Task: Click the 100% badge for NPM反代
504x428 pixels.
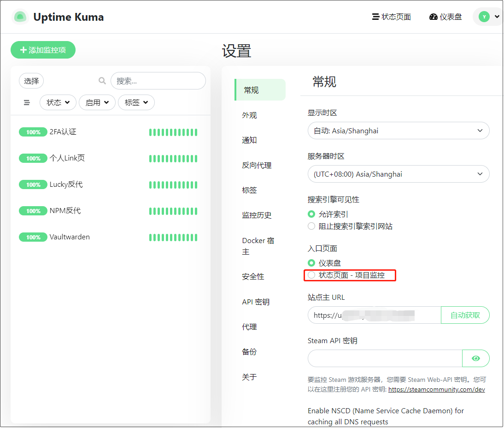Action: pos(33,211)
